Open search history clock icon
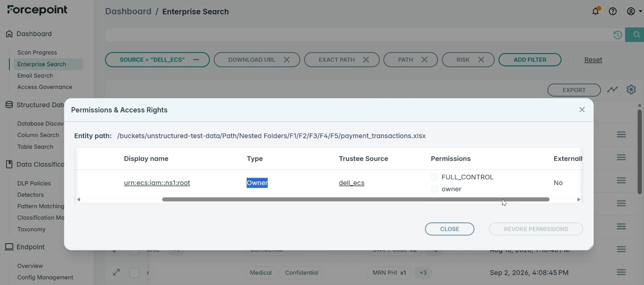The width and height of the screenshot is (644, 285). click(618, 35)
